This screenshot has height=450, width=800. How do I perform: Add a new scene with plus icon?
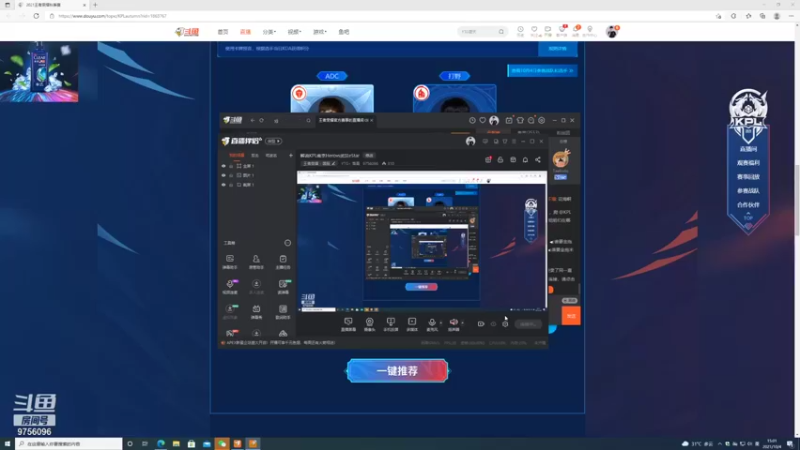click(x=291, y=155)
